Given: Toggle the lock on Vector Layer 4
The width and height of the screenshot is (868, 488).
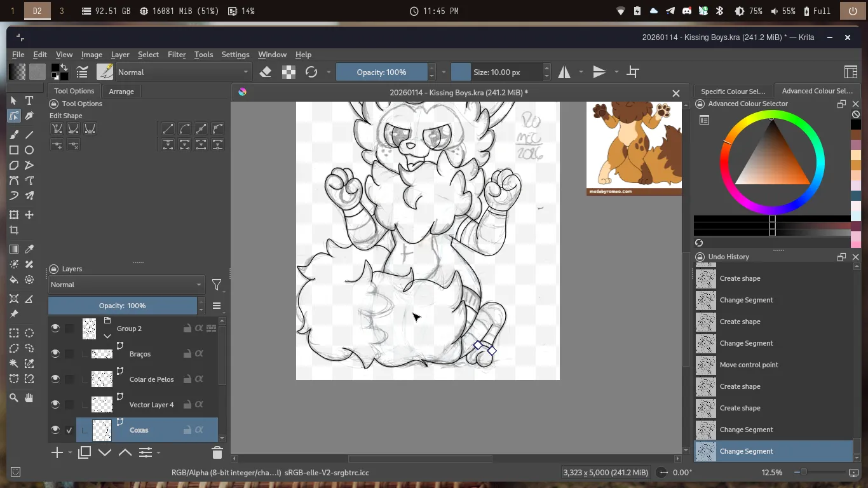Looking at the screenshot, I should pyautogui.click(x=187, y=405).
